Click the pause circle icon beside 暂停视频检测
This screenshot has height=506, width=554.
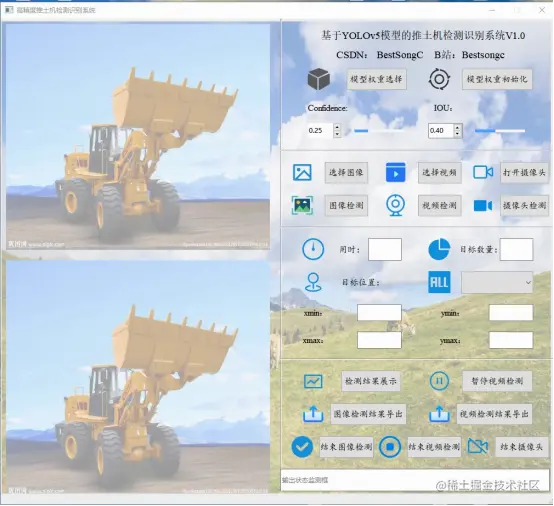pyautogui.click(x=439, y=381)
